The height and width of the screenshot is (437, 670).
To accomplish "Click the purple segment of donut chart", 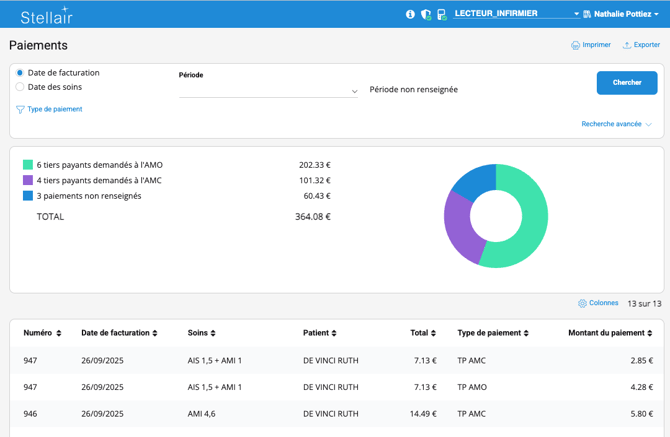I will pos(459,226).
